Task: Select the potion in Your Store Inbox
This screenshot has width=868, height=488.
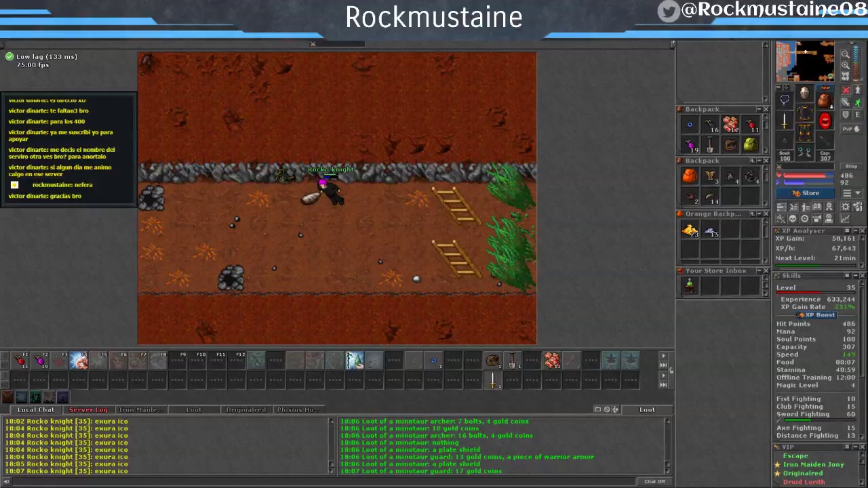Action: click(690, 287)
